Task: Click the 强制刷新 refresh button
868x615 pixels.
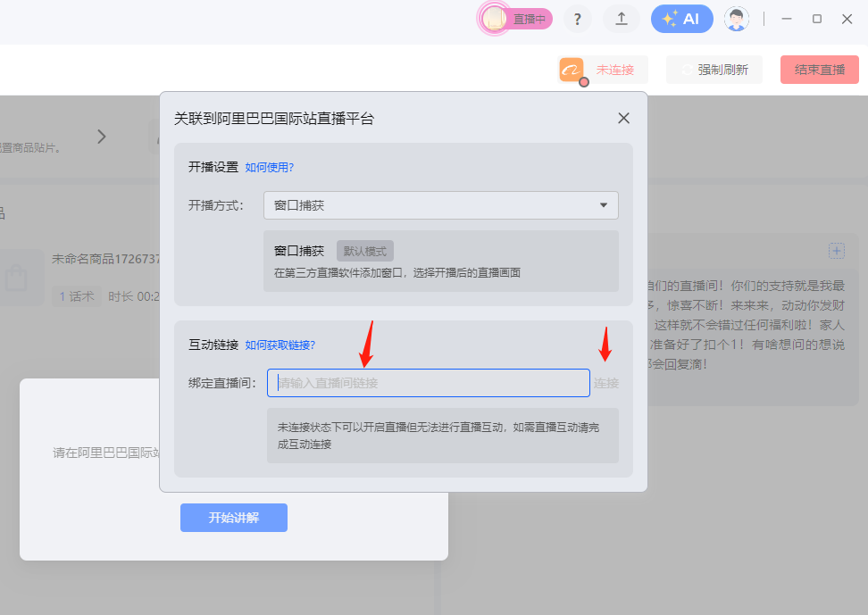Action: [714, 70]
